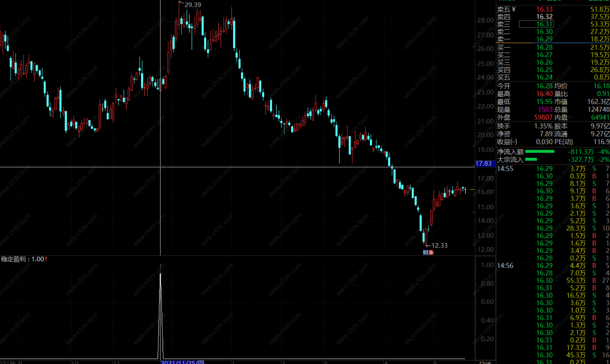Click the red arrow beside 稳定盈利 value
The height and width of the screenshot is (364, 610).
(46, 259)
